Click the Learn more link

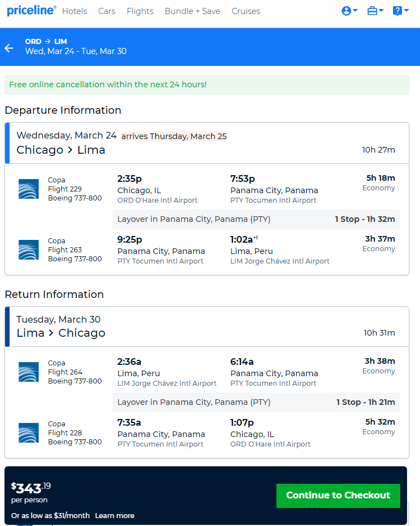coord(115,515)
